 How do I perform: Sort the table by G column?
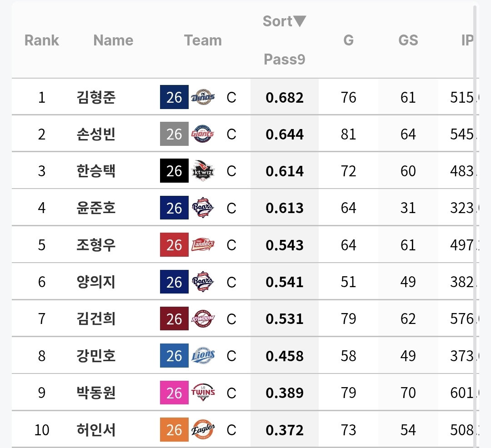click(x=348, y=40)
